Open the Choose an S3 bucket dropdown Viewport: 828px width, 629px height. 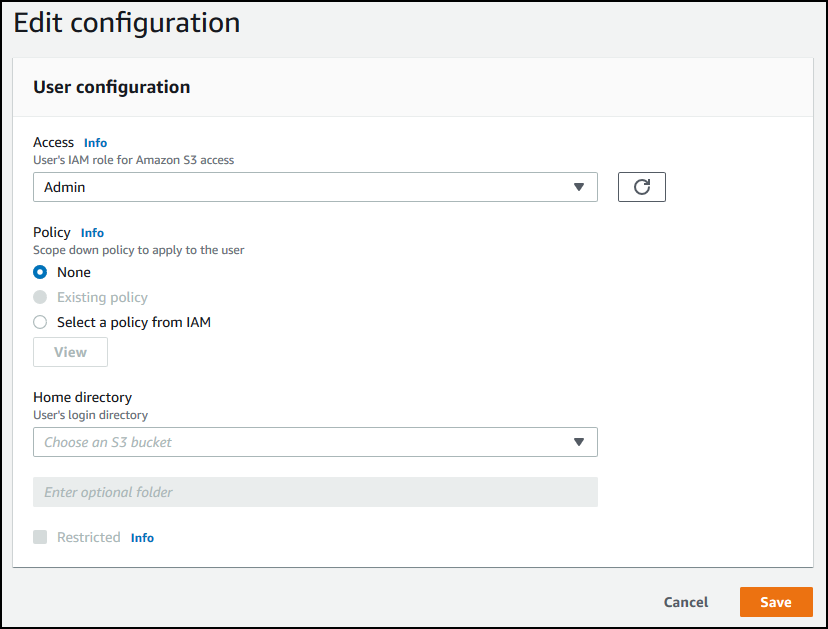click(300, 441)
